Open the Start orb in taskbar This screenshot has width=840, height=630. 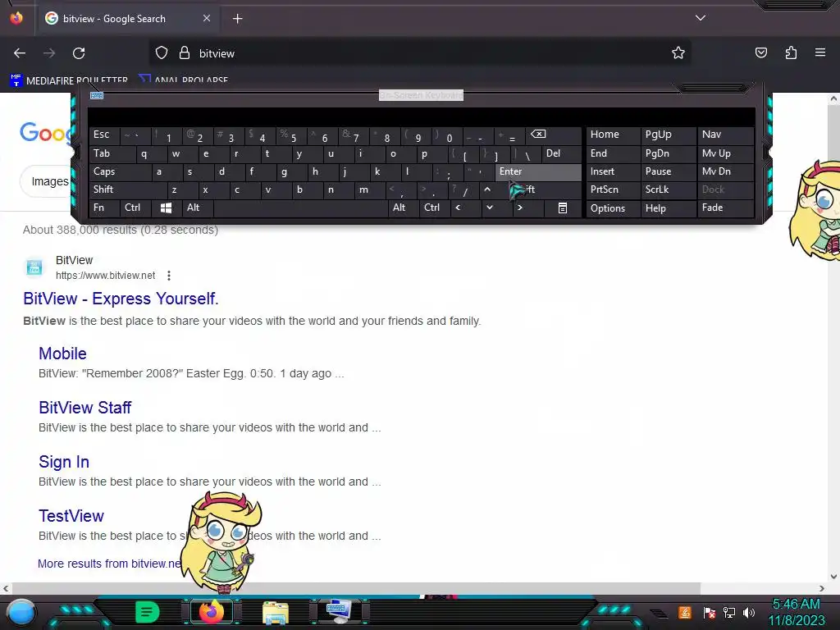(21, 613)
